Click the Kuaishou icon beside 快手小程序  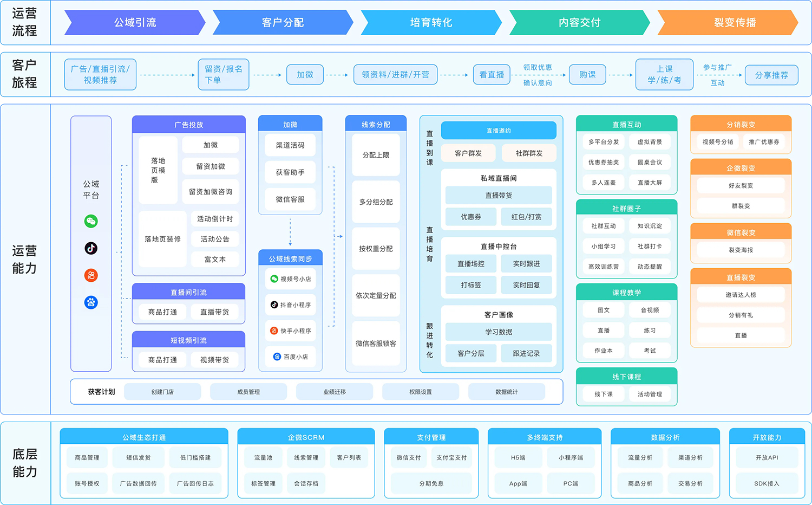(274, 331)
